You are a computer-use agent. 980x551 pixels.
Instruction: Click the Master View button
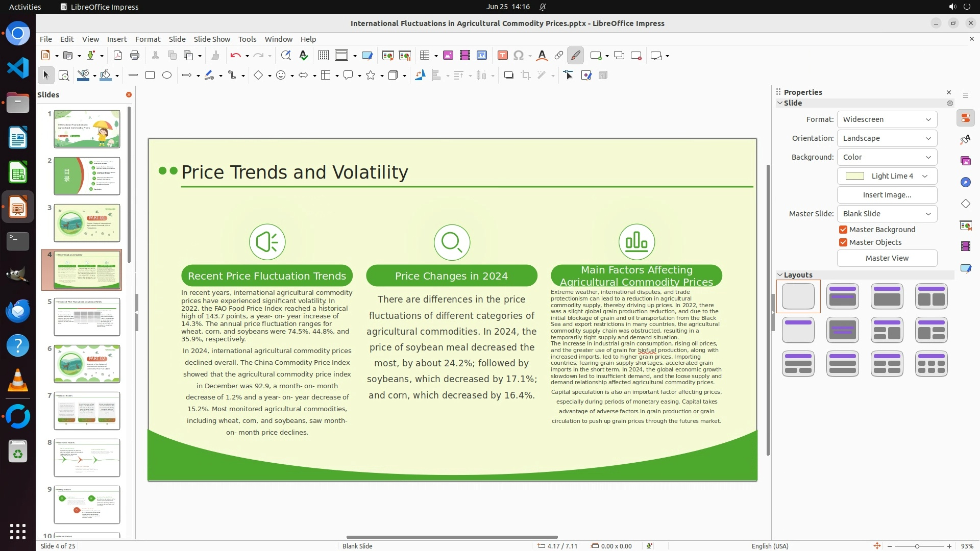pos(887,258)
